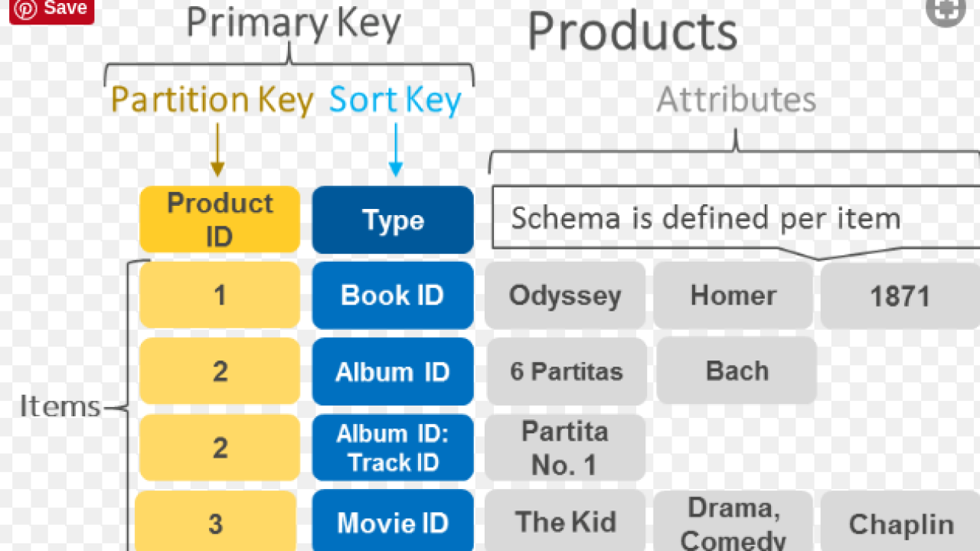980x551 pixels.
Task: Click the Odyssey attribute cell
Action: [x=565, y=295]
